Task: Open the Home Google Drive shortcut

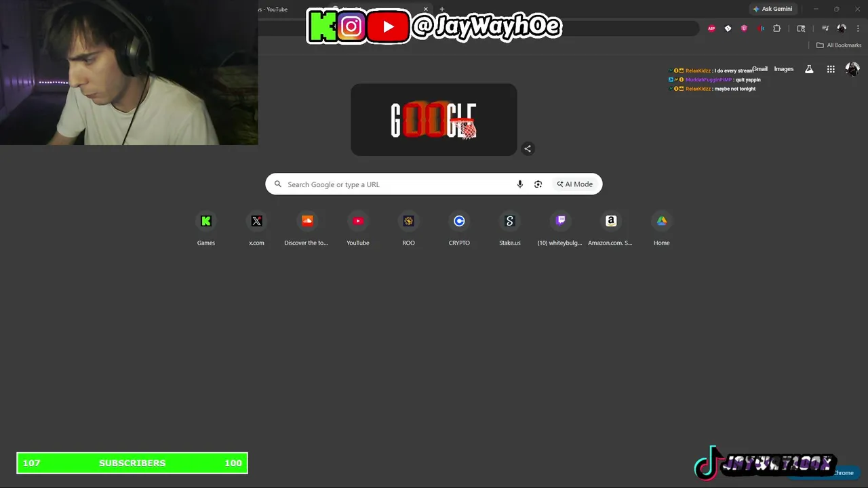Action: point(661,228)
